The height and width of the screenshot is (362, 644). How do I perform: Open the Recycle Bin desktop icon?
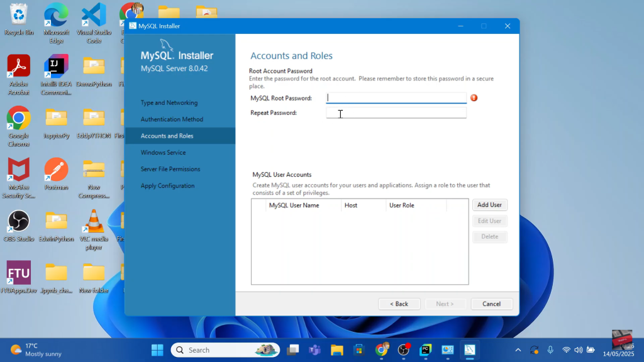click(18, 19)
